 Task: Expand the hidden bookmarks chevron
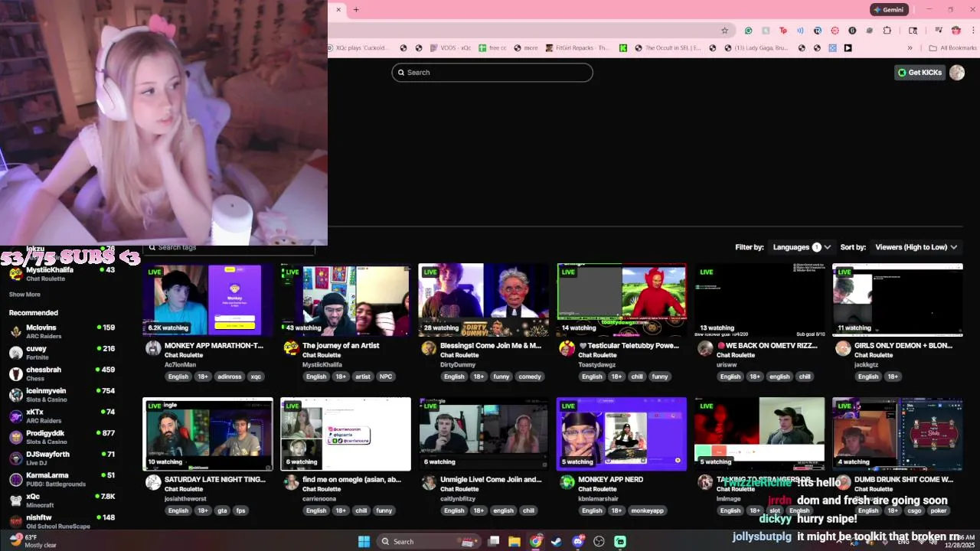coord(910,47)
